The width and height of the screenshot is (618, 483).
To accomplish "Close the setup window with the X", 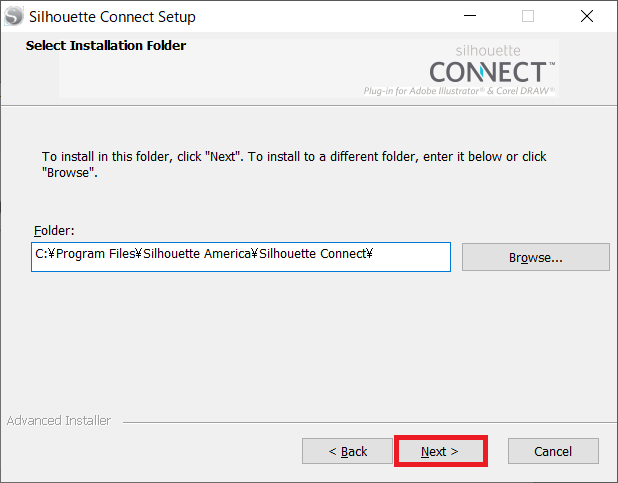I will [x=587, y=16].
